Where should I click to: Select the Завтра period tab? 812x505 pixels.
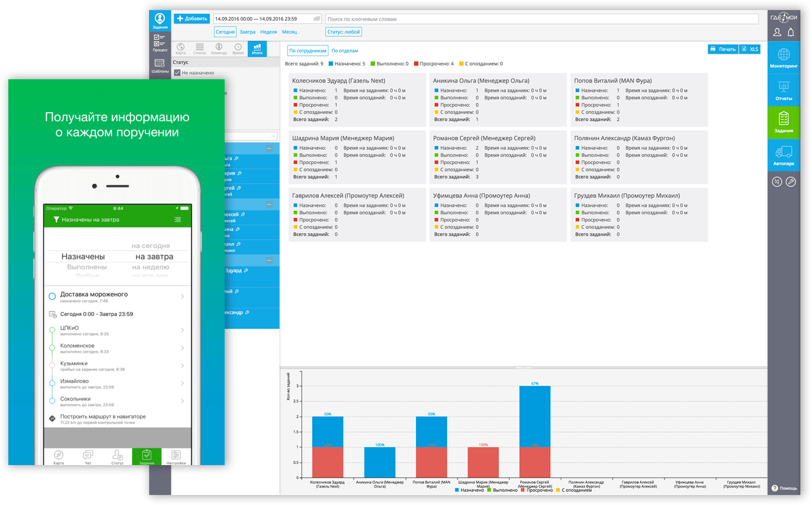247,32
